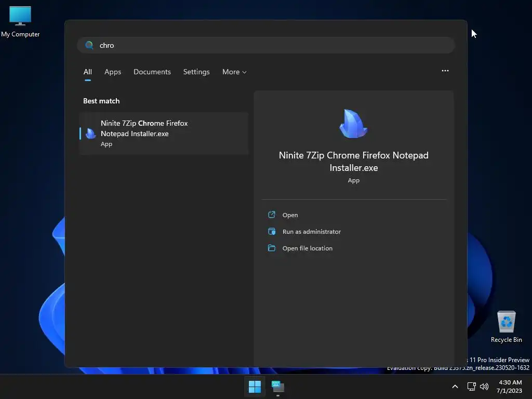Click the network tray icon
Image resolution: width=532 pixels, height=399 pixels.
pos(471,387)
